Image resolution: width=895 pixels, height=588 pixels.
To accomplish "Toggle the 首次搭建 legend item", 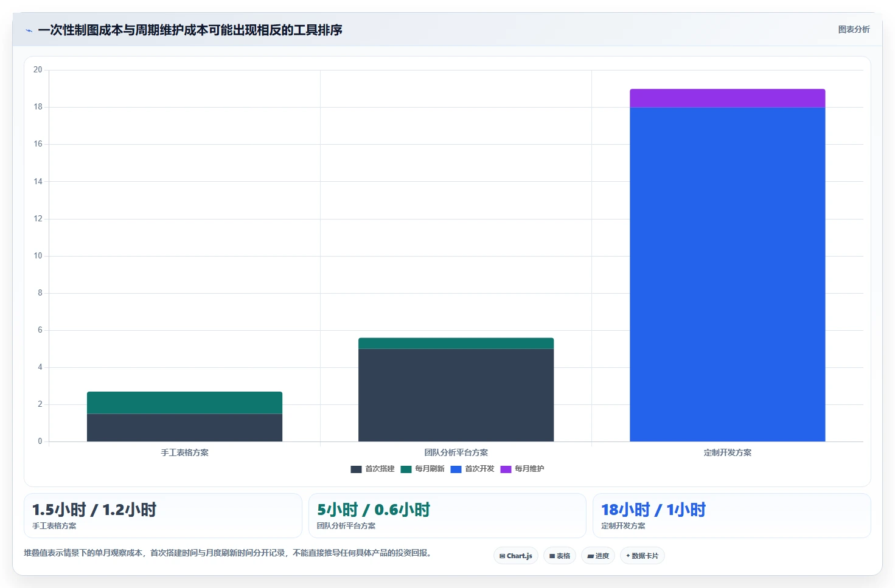I will pyautogui.click(x=372, y=469).
